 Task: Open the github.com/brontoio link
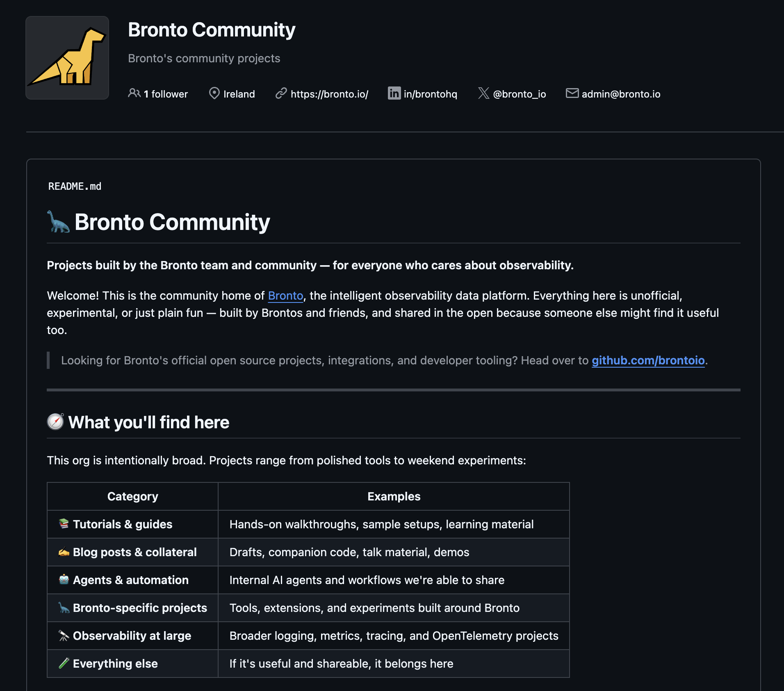tap(648, 360)
